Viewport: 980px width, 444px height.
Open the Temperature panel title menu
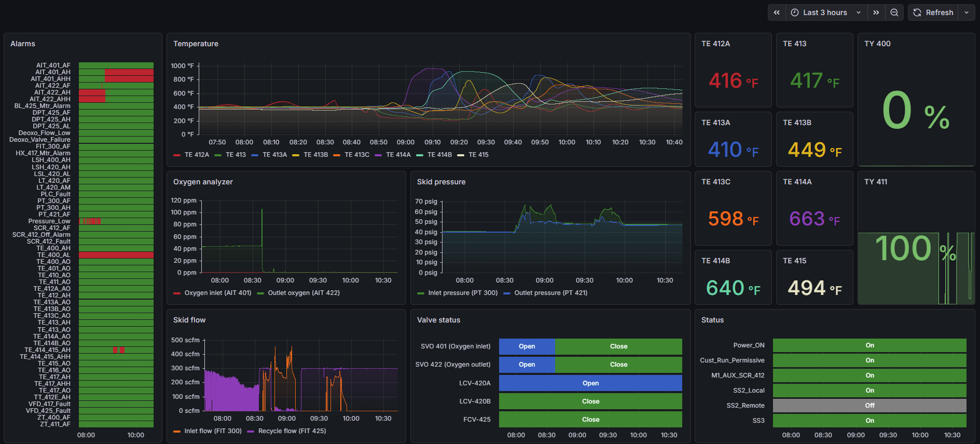(x=196, y=44)
